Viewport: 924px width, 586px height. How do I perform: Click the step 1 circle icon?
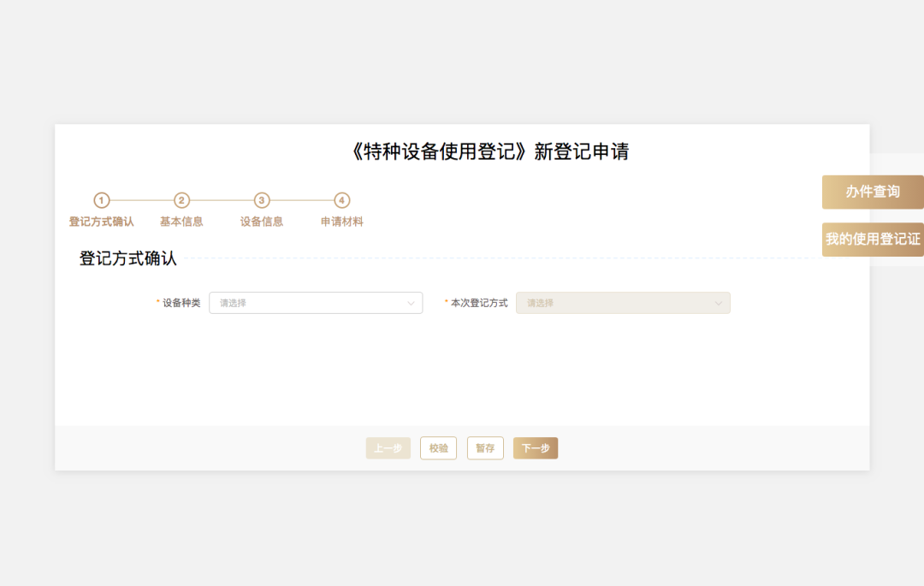coord(102,200)
